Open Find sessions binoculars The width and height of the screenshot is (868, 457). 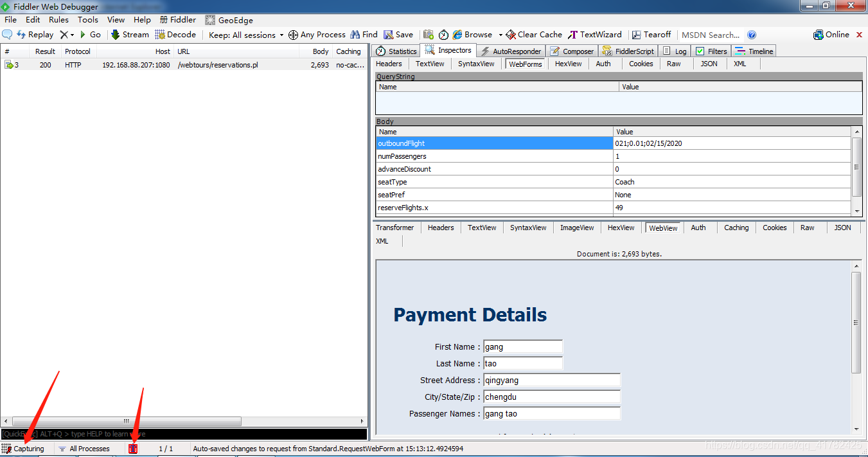[364, 35]
